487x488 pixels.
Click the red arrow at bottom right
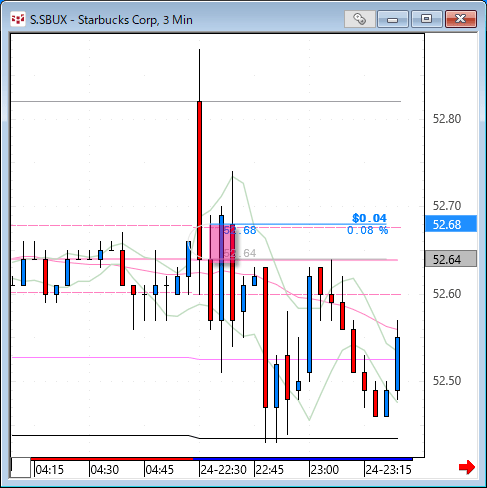pyautogui.click(x=467, y=467)
